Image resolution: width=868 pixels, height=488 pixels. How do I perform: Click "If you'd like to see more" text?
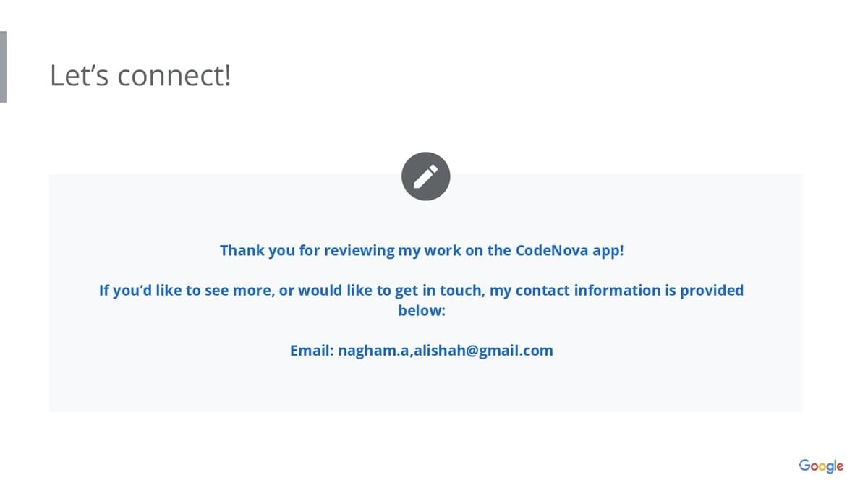[184, 291]
